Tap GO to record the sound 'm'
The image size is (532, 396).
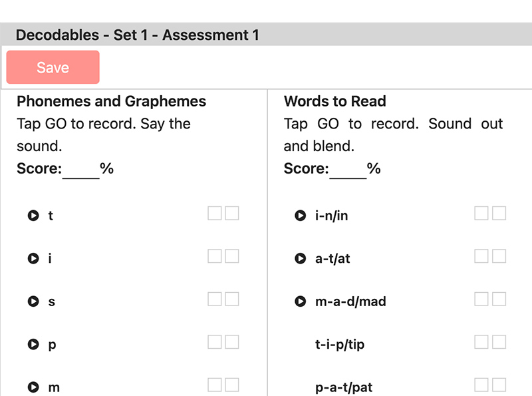32,387
